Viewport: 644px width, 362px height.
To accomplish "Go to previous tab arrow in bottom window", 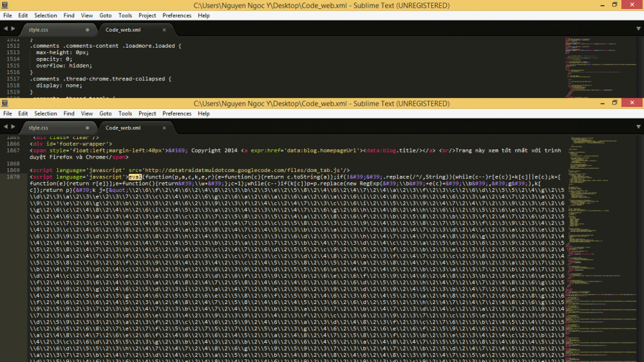I will (x=5, y=127).
